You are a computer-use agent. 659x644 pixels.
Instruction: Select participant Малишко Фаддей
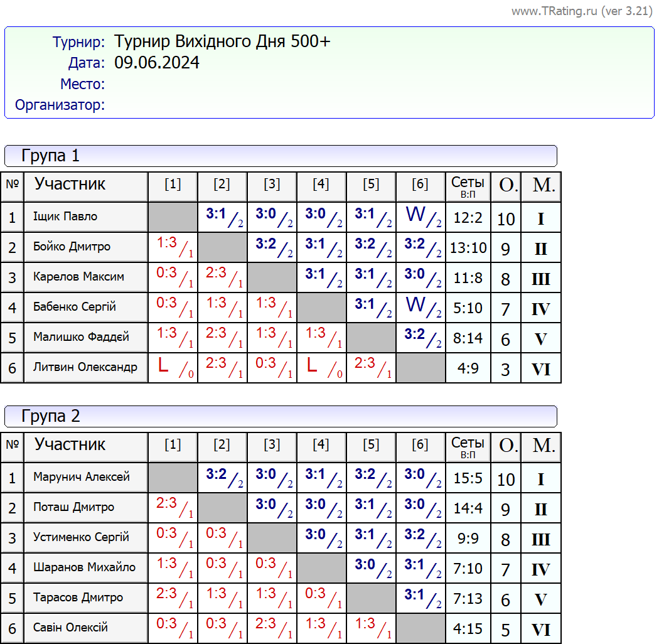pos(81,338)
